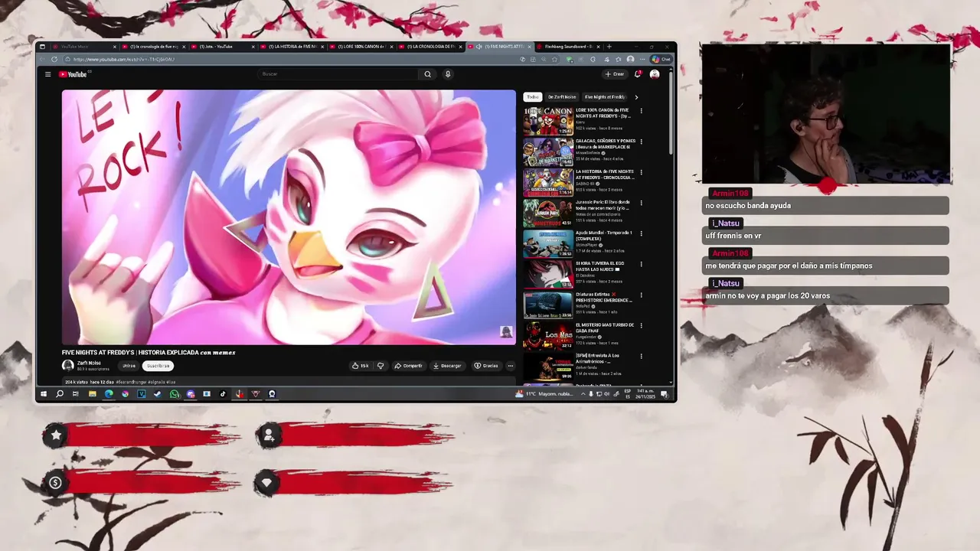
Task: Open options menu for 'CALACAS, SEÑORES Y PONIES' video
Action: point(641,142)
